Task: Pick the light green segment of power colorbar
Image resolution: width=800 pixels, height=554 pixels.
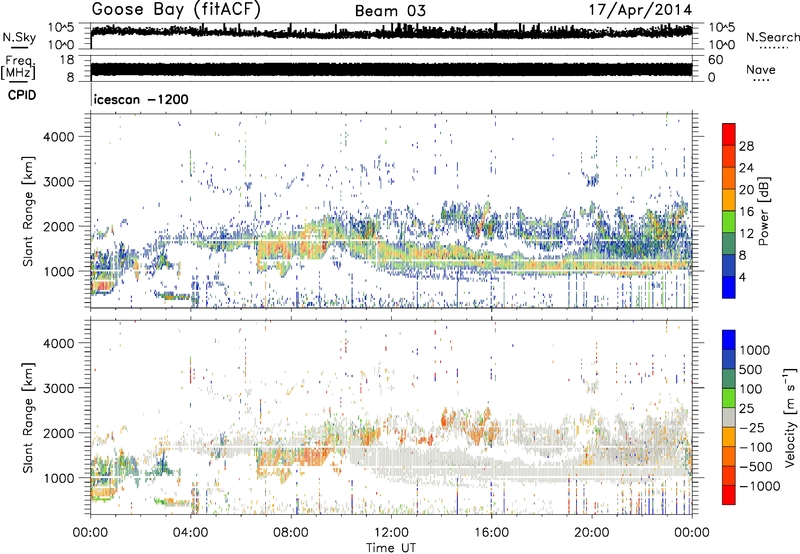Action: (729, 222)
